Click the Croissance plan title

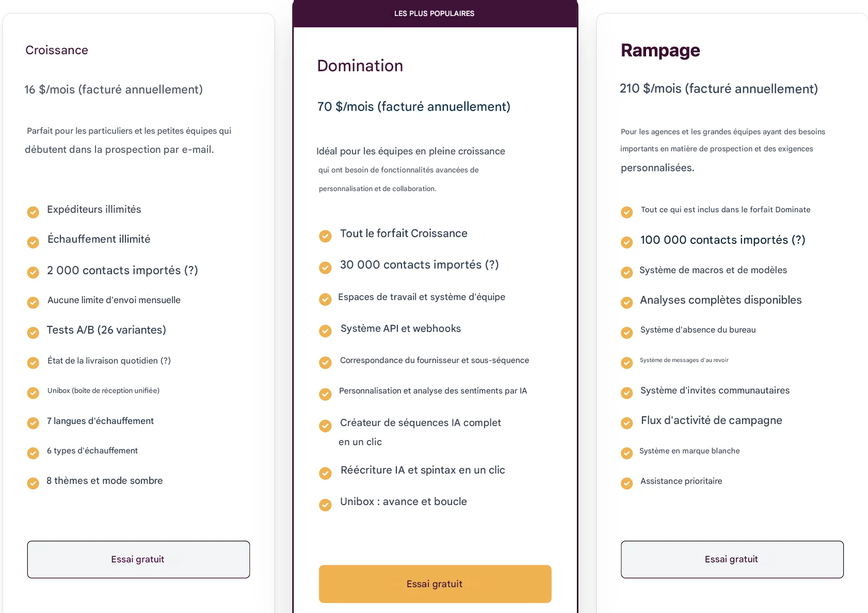[x=57, y=50]
